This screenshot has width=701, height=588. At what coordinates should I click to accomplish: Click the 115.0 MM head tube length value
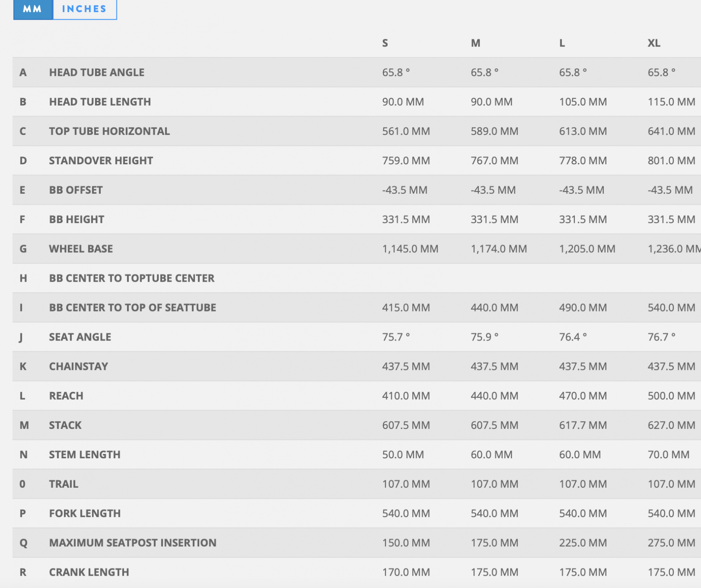(672, 102)
